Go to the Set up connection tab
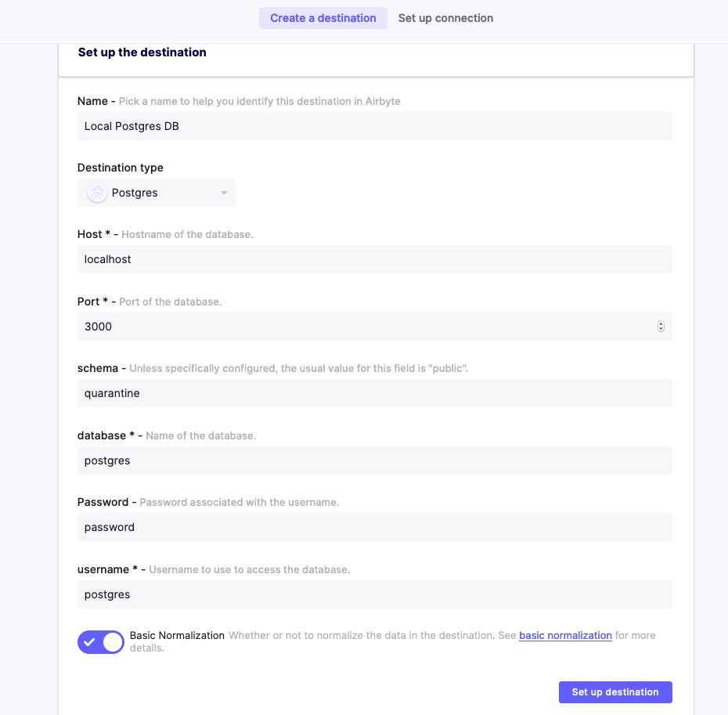This screenshot has width=728, height=715. (x=445, y=18)
